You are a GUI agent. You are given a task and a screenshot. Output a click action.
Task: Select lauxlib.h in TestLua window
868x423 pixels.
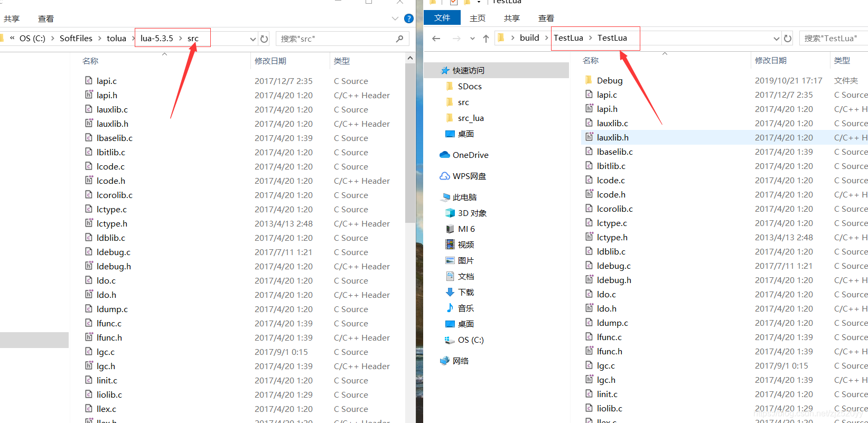pos(613,137)
